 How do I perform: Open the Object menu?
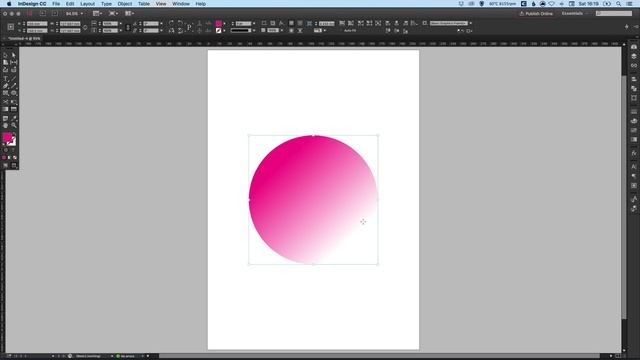click(124, 4)
